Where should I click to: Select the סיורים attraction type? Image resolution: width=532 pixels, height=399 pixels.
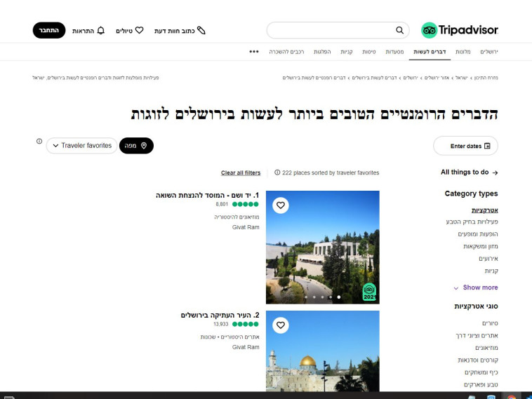click(490, 323)
